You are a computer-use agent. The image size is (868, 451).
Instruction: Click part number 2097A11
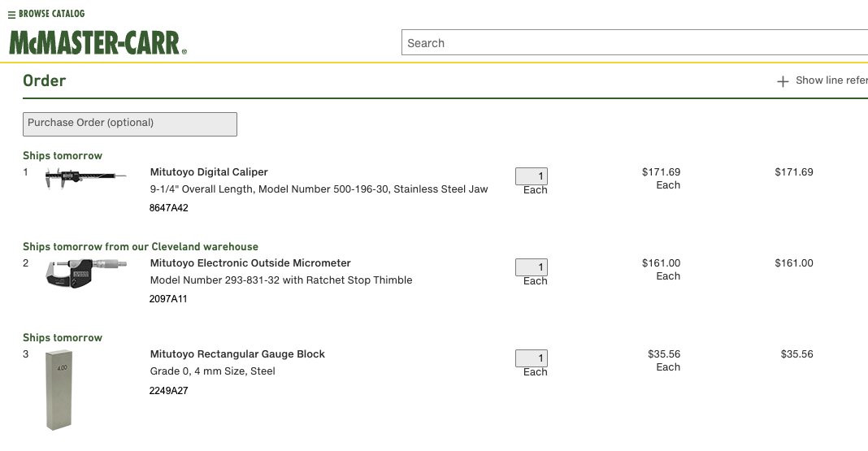(x=168, y=299)
